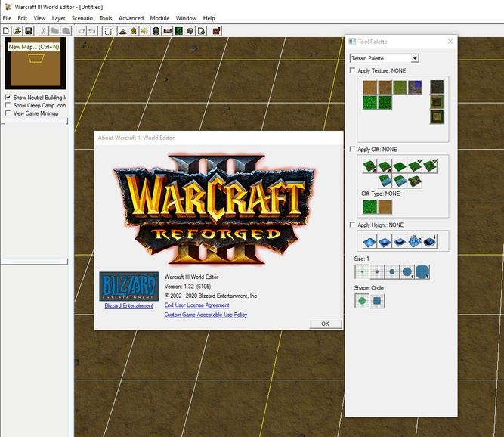The image size is (504, 437).
Task: Select the raise-cliff-by-two tool
Action: 429,166
